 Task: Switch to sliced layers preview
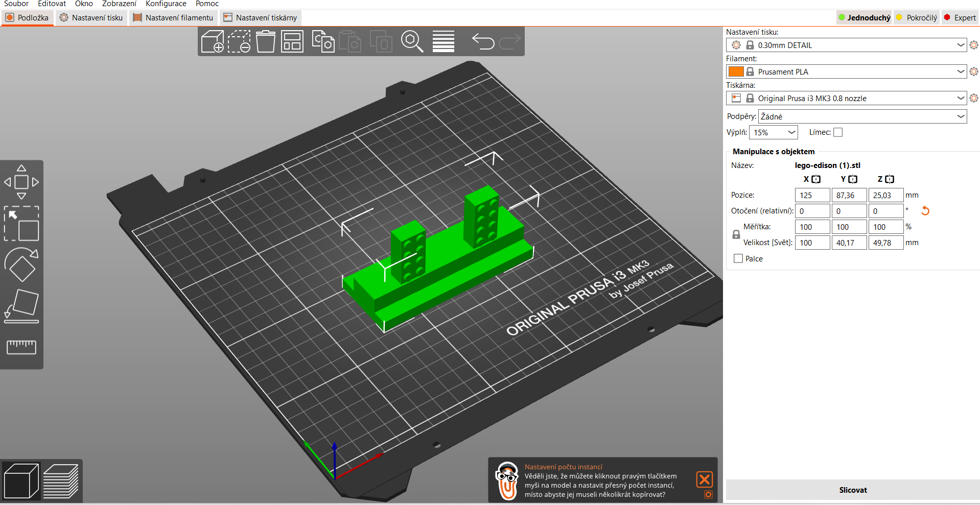pos(61,480)
